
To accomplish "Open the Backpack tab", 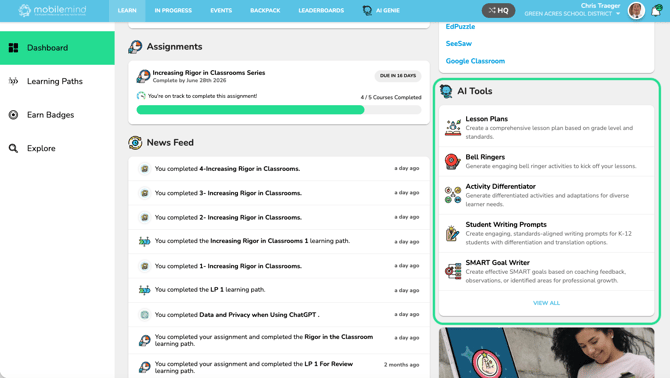I will click(265, 10).
